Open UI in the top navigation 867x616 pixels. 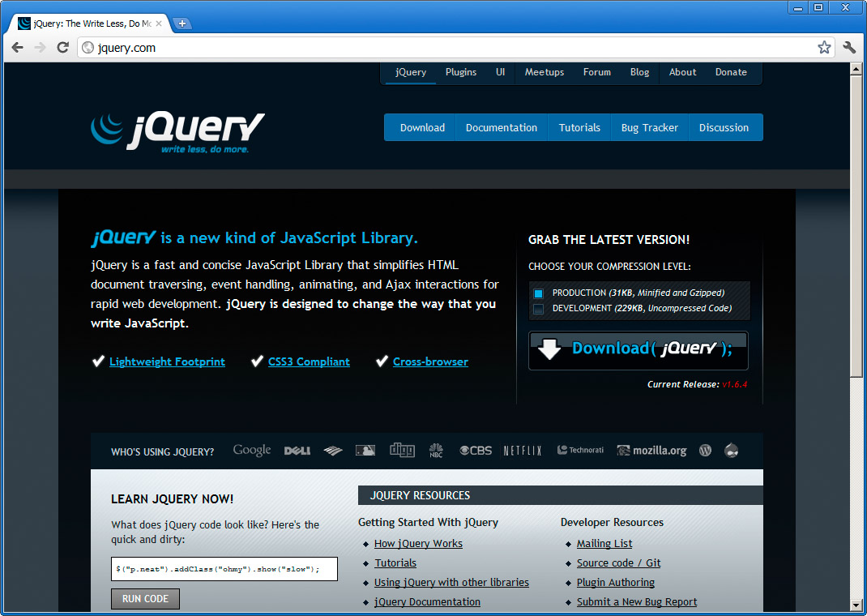tap(501, 72)
